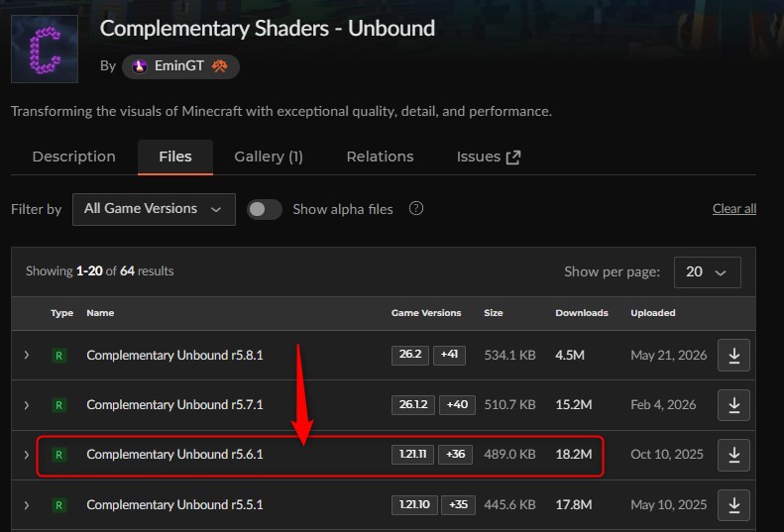The height and width of the screenshot is (532, 784).
Task: Open the Issues external link
Action: pos(489,157)
